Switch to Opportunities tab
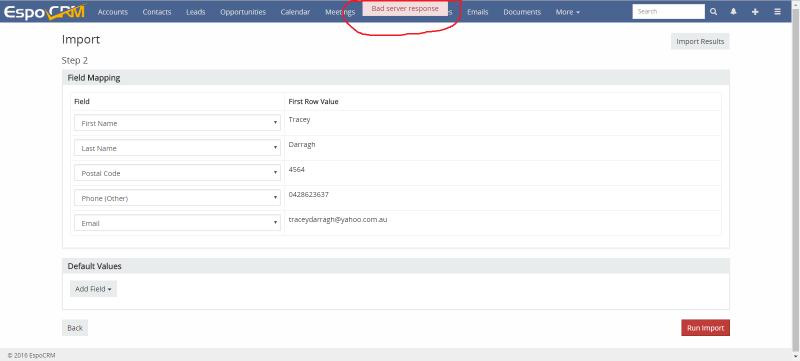This screenshot has height=361, width=800. [243, 12]
